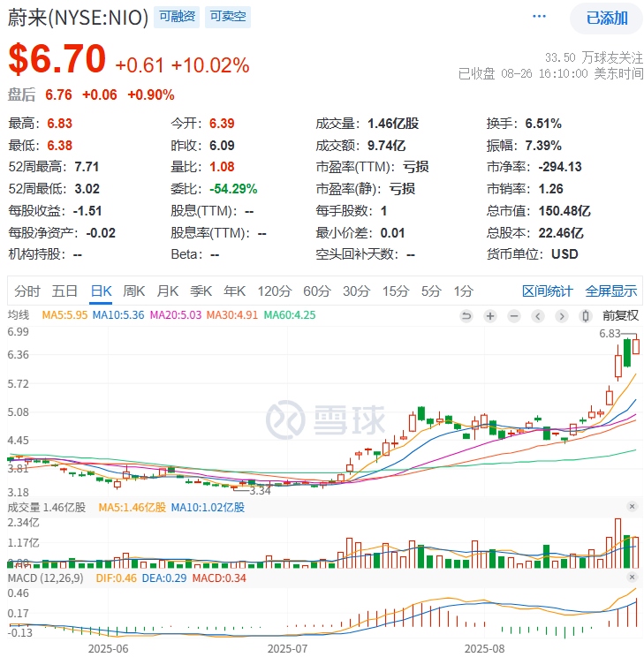Switch to the 分时 chart tab

(x=27, y=291)
